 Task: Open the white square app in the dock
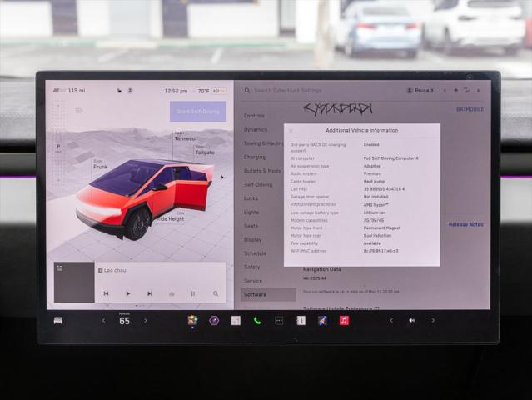(x=236, y=321)
